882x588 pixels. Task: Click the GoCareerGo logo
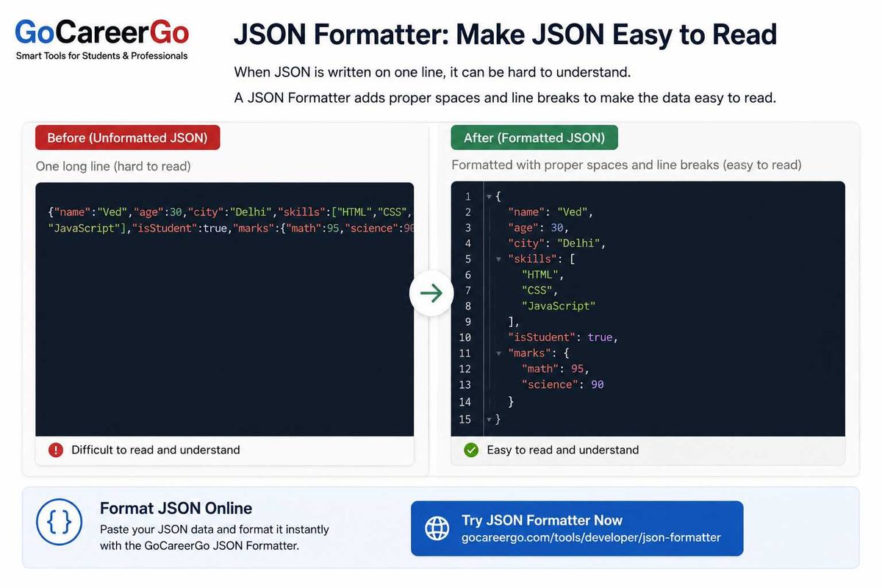pyautogui.click(x=102, y=32)
